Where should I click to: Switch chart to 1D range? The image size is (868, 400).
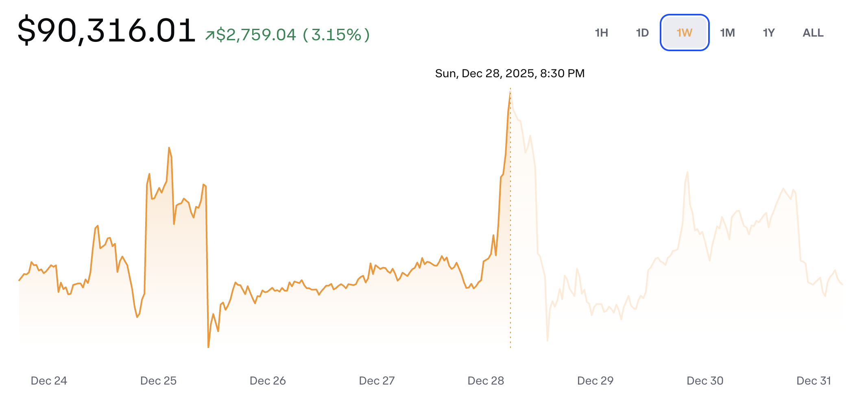tap(642, 33)
